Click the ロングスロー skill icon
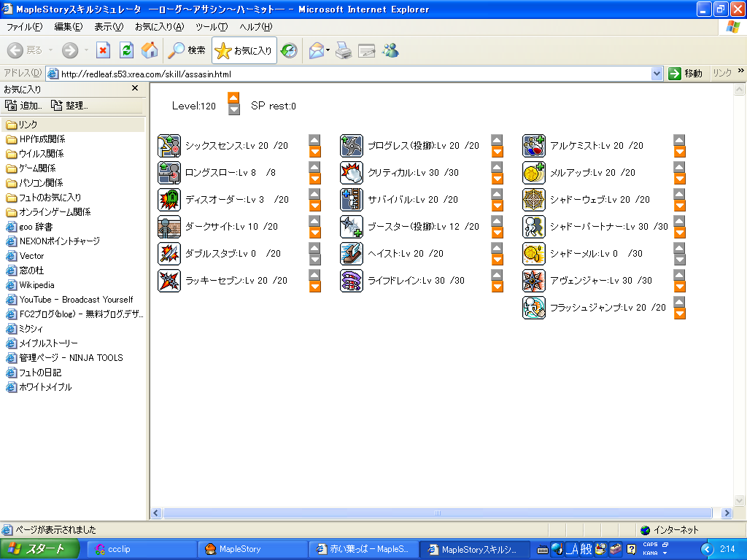Screen dimensions: 747x560 (169, 173)
